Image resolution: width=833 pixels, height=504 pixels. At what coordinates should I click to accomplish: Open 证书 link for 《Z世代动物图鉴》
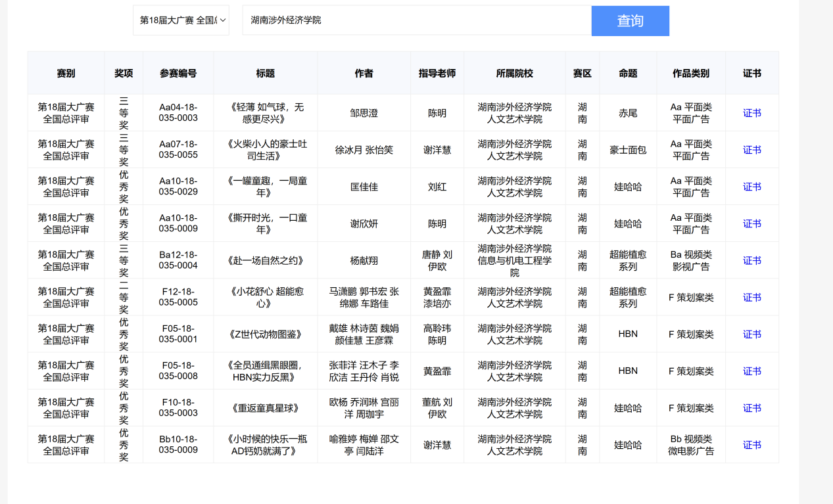click(752, 334)
